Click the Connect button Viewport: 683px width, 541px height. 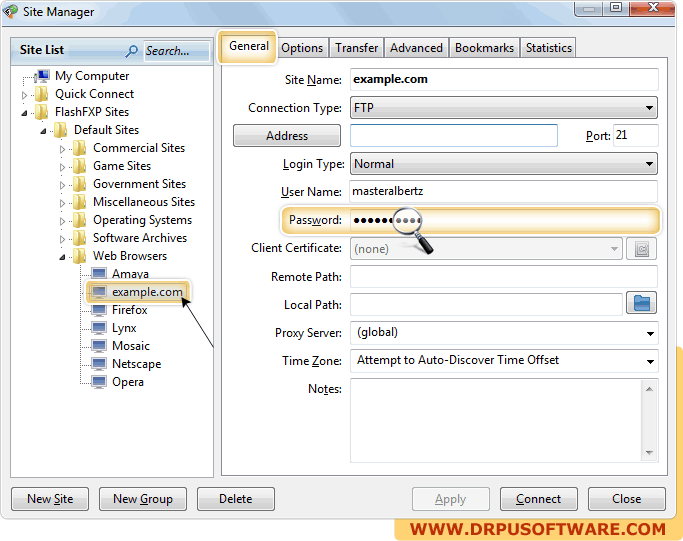538,499
